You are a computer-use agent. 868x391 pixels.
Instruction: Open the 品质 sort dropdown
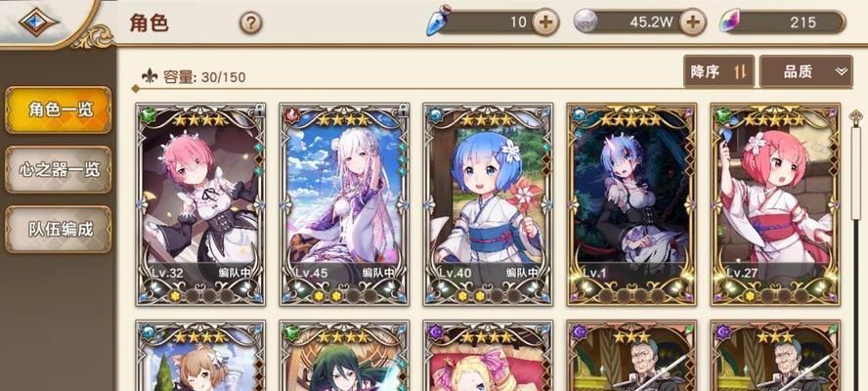pos(805,71)
